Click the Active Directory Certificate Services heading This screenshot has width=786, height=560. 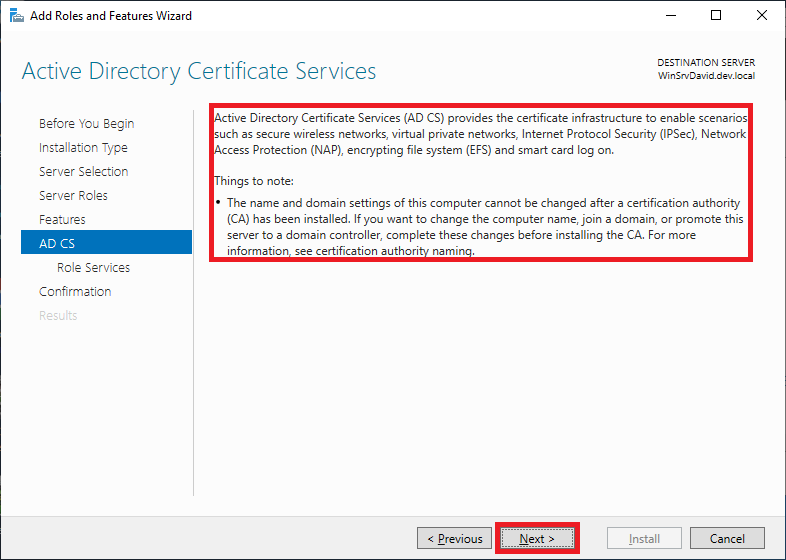point(199,72)
